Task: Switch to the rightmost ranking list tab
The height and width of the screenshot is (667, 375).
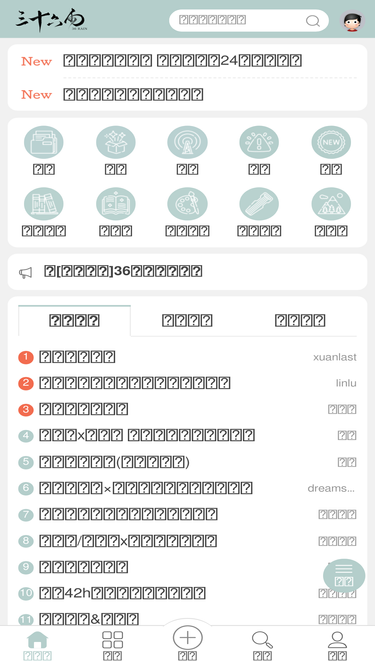Action: (300, 320)
